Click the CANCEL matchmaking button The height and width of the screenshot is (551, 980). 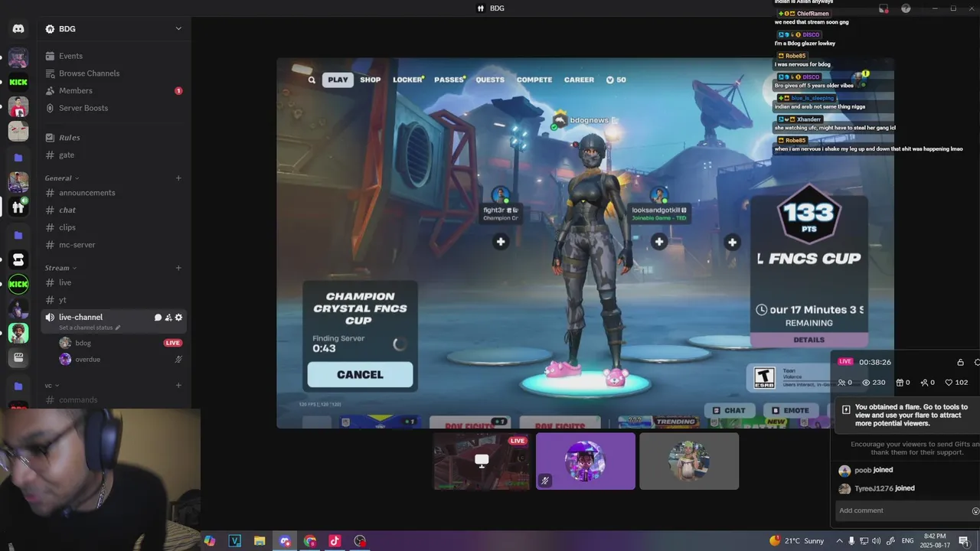pos(360,374)
